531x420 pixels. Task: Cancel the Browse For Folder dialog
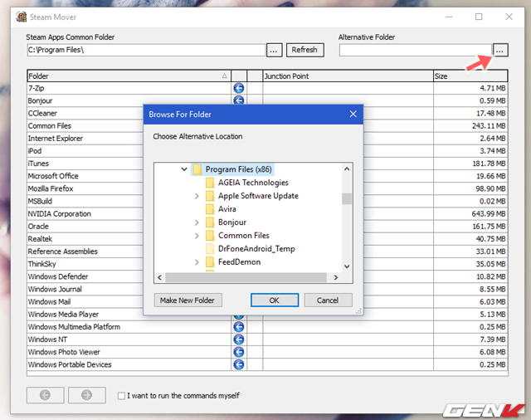(x=328, y=300)
